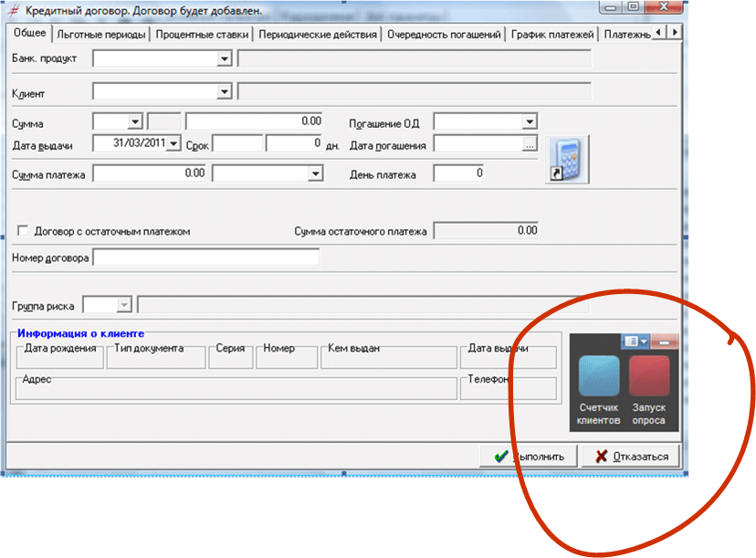Switch to the Льготные периоды tab
Image resolution: width=756 pixels, height=558 pixels.
pos(100,35)
